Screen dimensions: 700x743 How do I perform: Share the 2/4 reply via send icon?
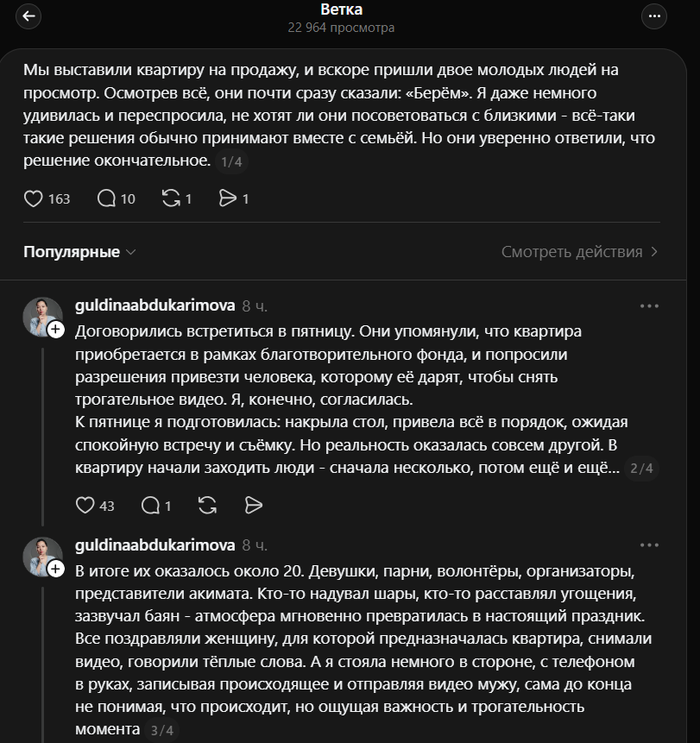[254, 505]
